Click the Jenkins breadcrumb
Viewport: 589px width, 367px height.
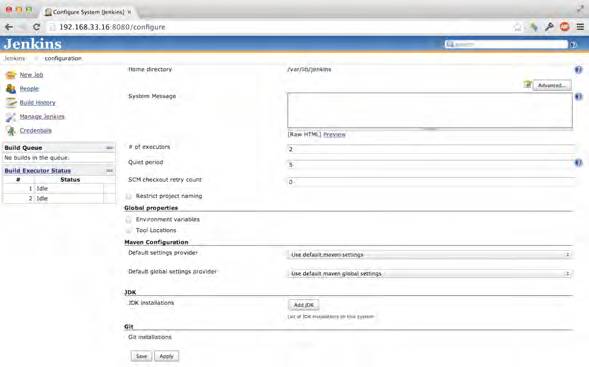(x=14, y=58)
